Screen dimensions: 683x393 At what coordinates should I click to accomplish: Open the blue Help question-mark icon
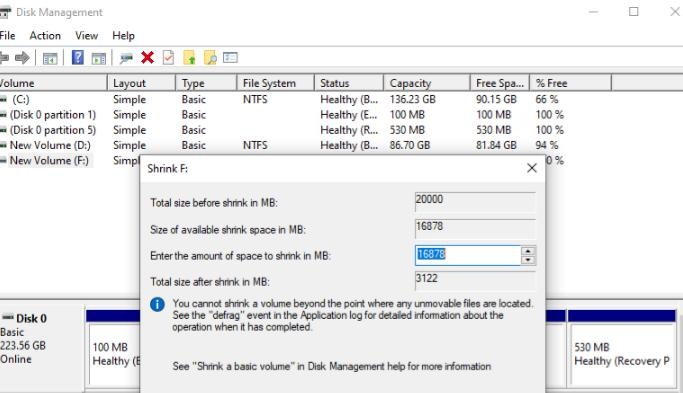(x=78, y=58)
